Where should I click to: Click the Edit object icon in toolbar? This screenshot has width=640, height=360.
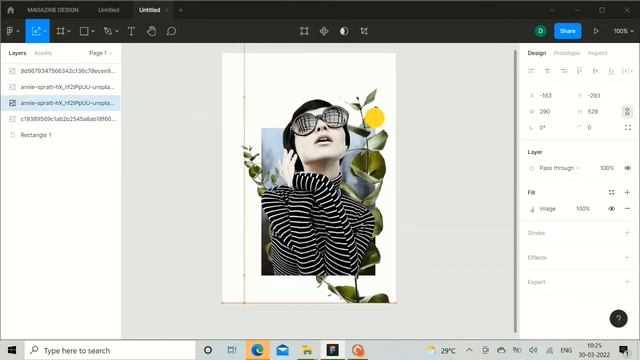click(x=304, y=31)
